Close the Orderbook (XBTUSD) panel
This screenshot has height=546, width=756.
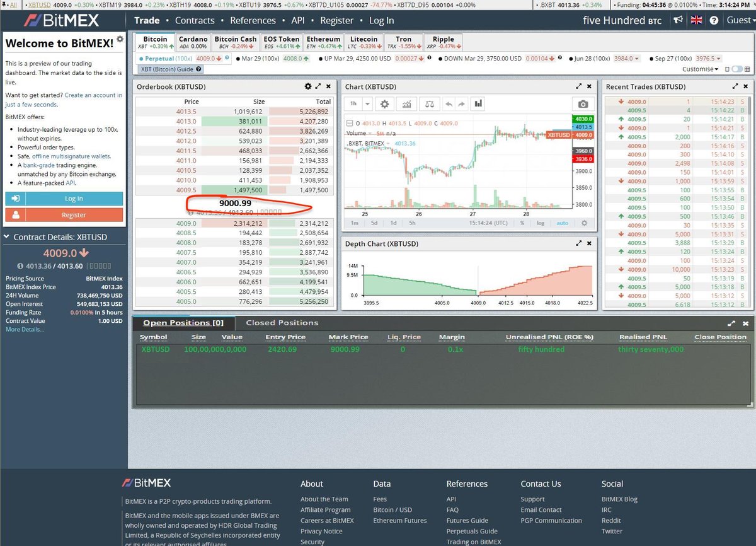[329, 86]
